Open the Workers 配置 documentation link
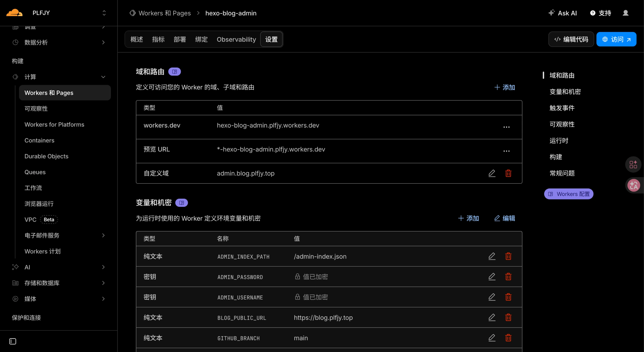This screenshot has height=352, width=644. pos(569,194)
